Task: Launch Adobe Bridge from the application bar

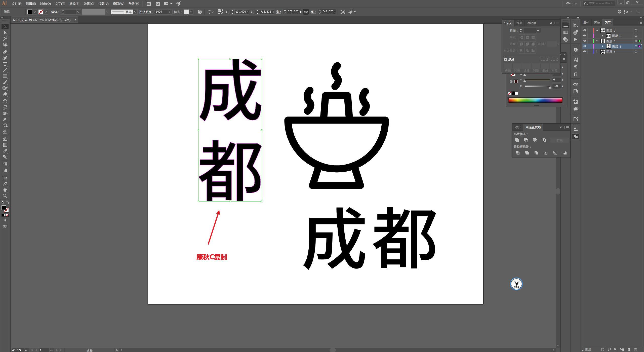Action: coord(148,4)
